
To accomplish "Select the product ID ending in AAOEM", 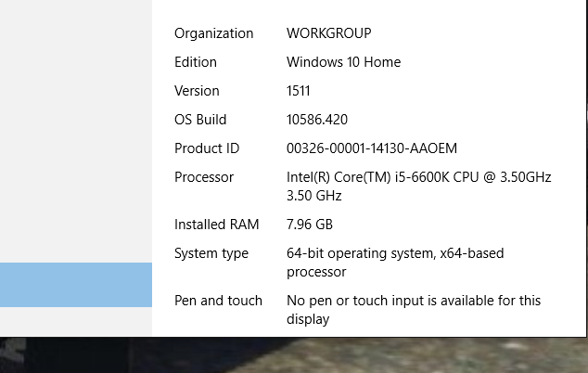I will 372,148.
